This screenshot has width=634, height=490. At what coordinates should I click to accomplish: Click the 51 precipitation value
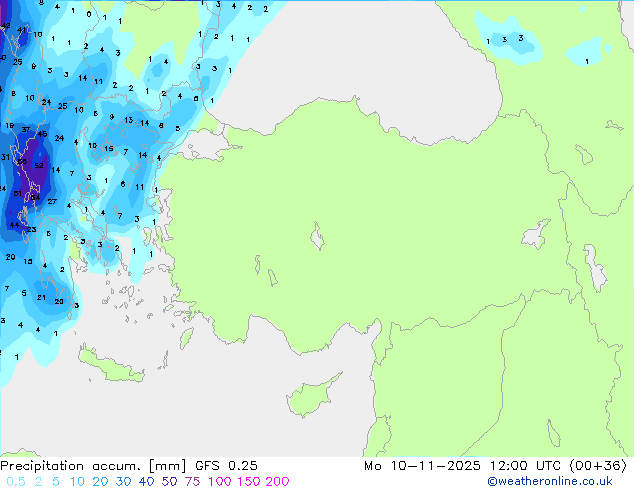click(x=17, y=194)
